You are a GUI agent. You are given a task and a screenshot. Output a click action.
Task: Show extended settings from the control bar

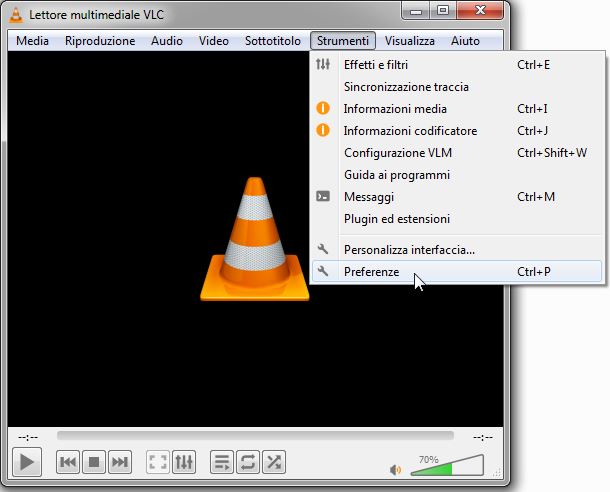(x=184, y=462)
